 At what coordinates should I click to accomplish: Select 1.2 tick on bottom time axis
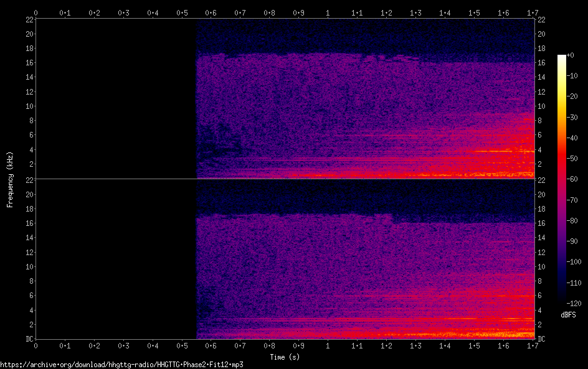pyautogui.click(x=387, y=345)
